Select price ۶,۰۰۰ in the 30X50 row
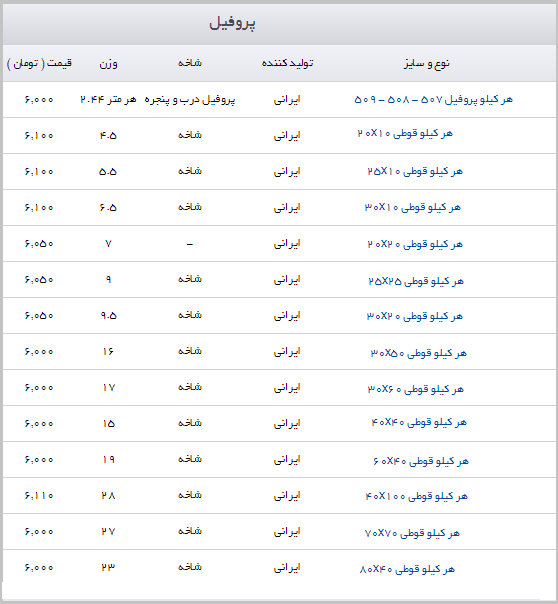Screen dimensions: 558x604 39,352
